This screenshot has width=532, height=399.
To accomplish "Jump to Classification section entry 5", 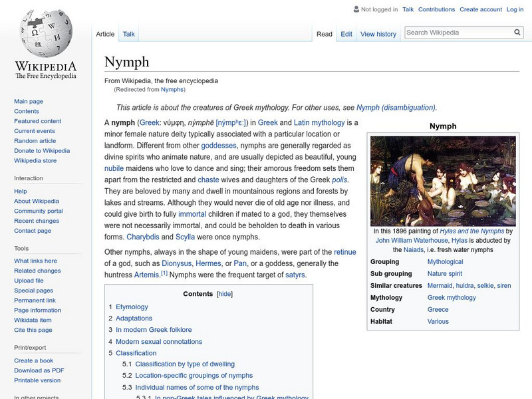I will click(136, 353).
